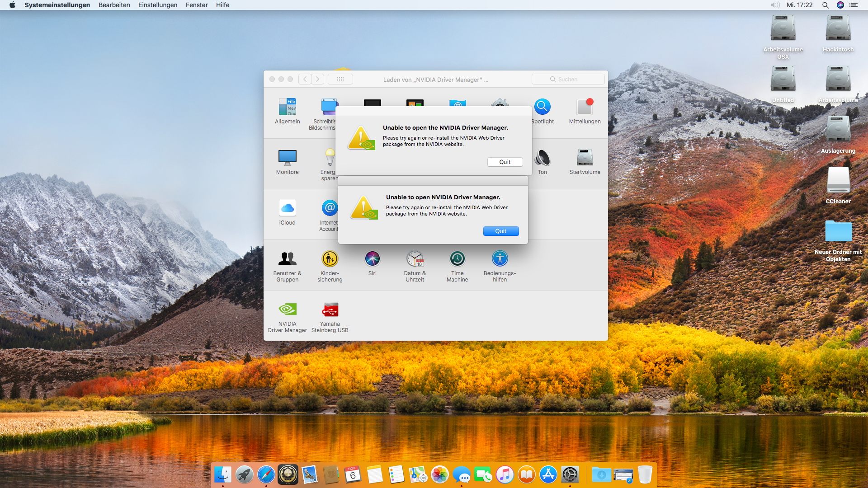Select the Untitled desktop drive
Image resolution: width=868 pixels, height=488 pixels.
click(783, 84)
